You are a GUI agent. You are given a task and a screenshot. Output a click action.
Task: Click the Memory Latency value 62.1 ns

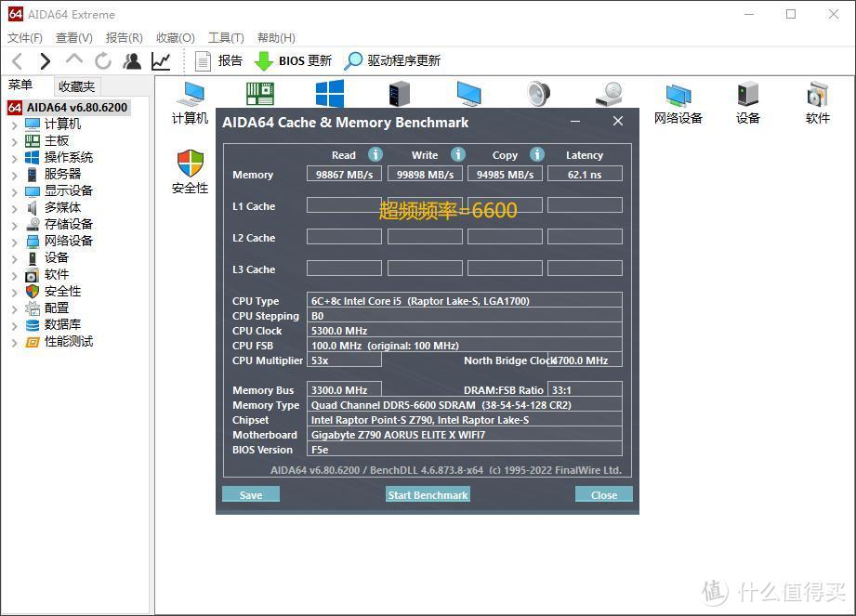coord(585,174)
